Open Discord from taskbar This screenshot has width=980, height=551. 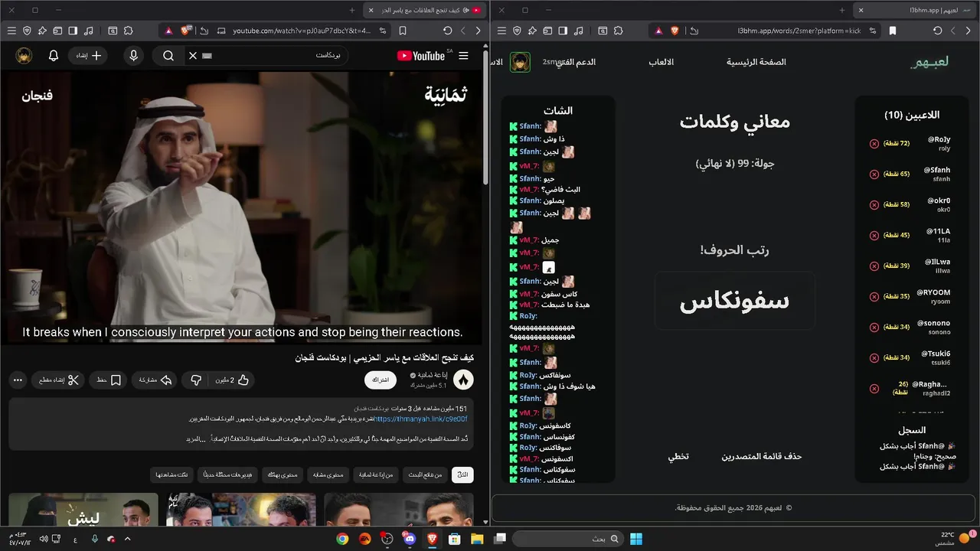point(409,539)
